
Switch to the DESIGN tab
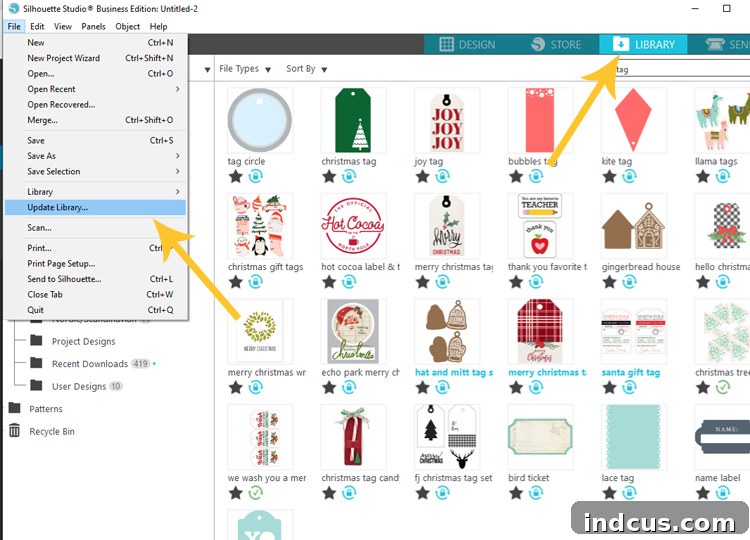[467, 44]
